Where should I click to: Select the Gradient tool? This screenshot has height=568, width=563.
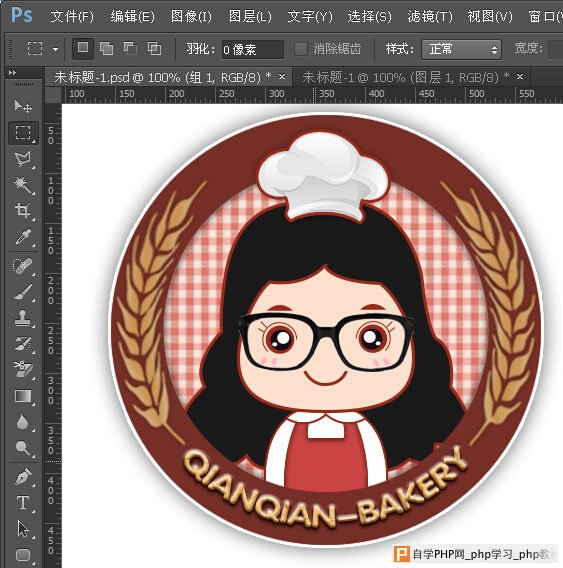23,396
